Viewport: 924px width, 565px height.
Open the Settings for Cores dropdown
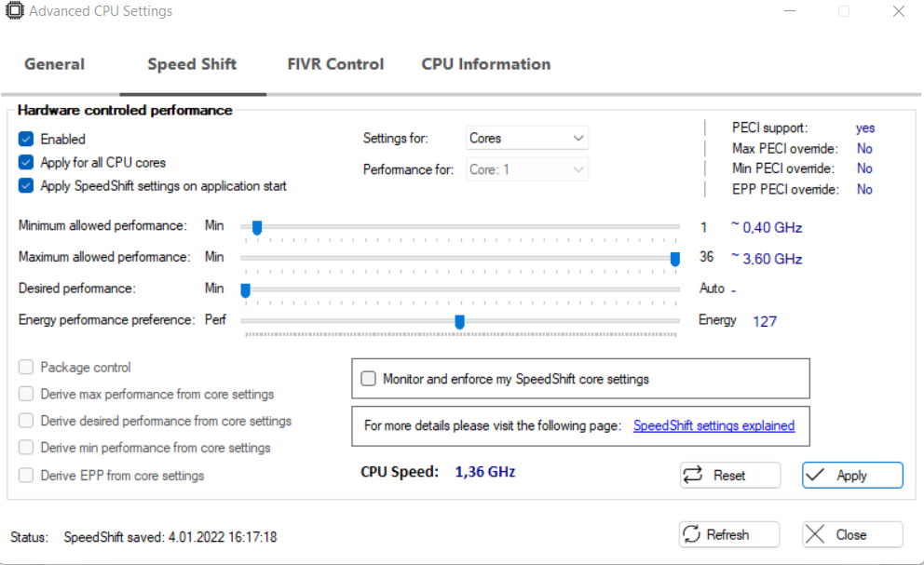527,139
